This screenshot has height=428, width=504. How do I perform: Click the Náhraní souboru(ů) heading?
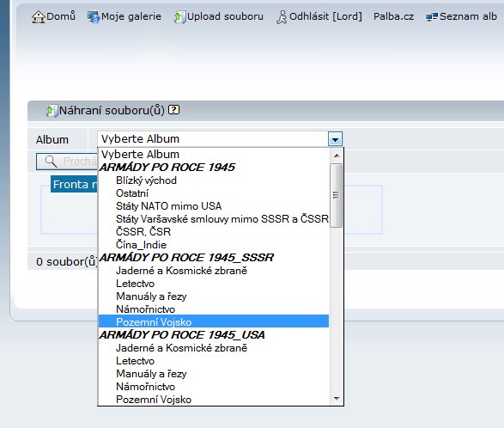pos(112,110)
